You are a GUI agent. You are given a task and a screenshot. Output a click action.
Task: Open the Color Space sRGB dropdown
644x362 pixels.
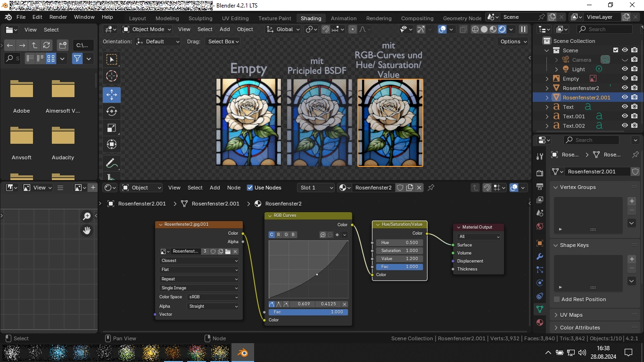(x=213, y=297)
